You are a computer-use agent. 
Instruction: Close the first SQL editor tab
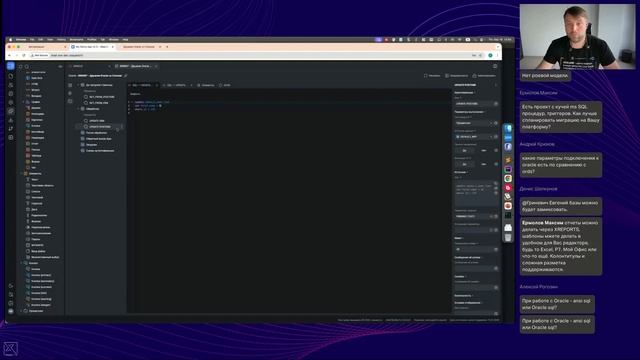pyautogui.click(x=156, y=85)
